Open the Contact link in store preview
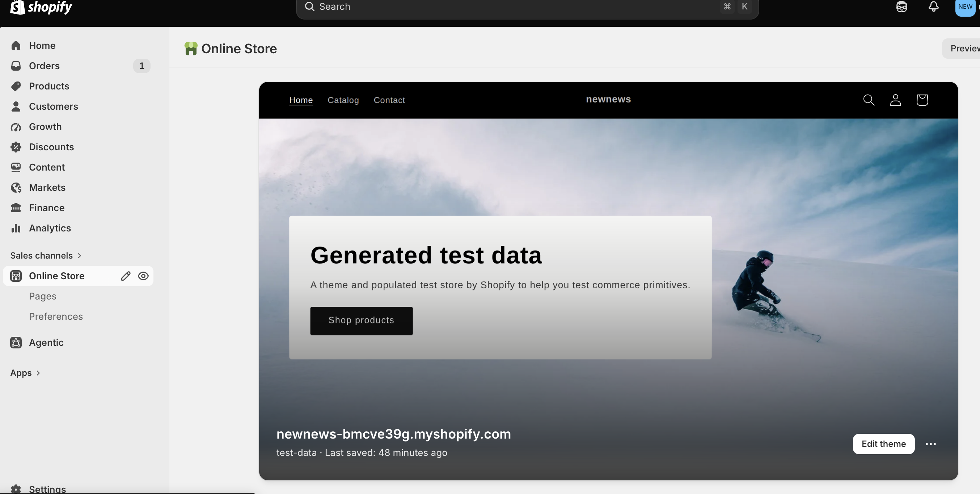The height and width of the screenshot is (494, 980). coord(389,100)
